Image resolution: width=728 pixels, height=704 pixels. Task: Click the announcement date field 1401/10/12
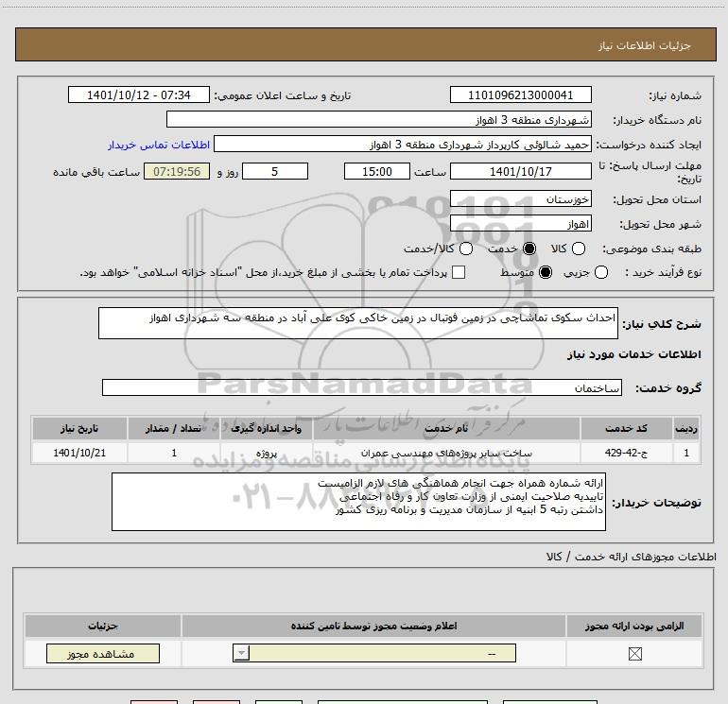click(x=139, y=94)
